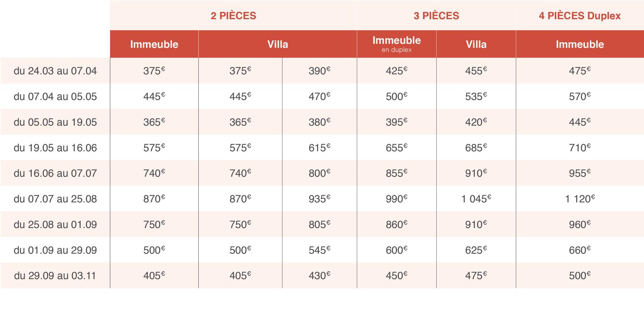Click the Villa subheader under 2 PIÈCES
The image size is (644, 310).
(277, 44)
